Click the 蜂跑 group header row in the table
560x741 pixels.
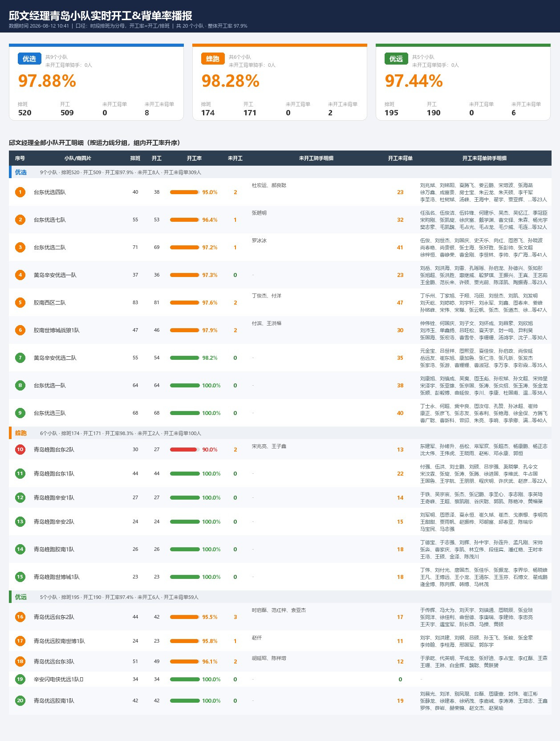pyautogui.click(x=280, y=433)
